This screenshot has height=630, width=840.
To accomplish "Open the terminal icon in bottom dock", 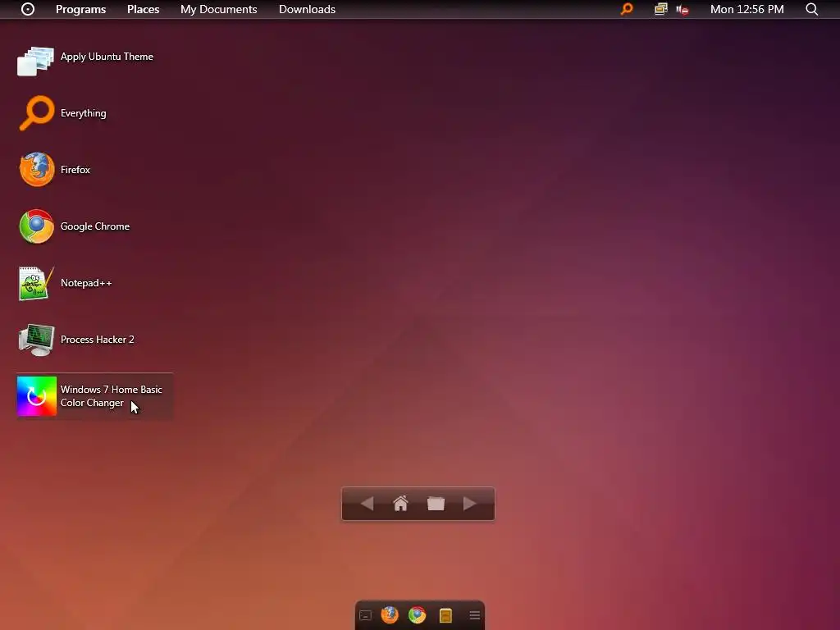I will coord(365,615).
